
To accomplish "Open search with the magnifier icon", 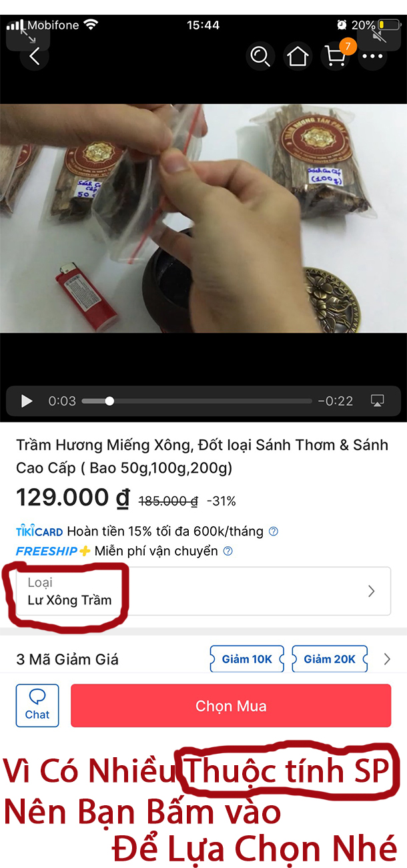I will coord(260,56).
